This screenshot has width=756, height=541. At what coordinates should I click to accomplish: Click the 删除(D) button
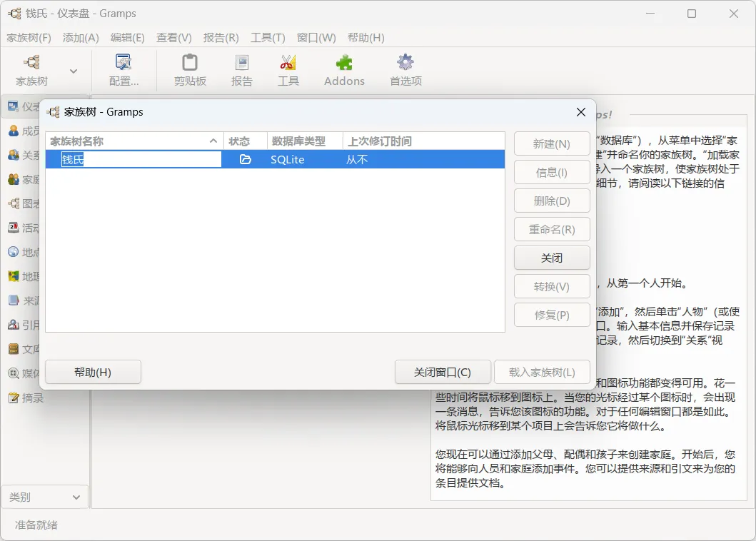(552, 201)
